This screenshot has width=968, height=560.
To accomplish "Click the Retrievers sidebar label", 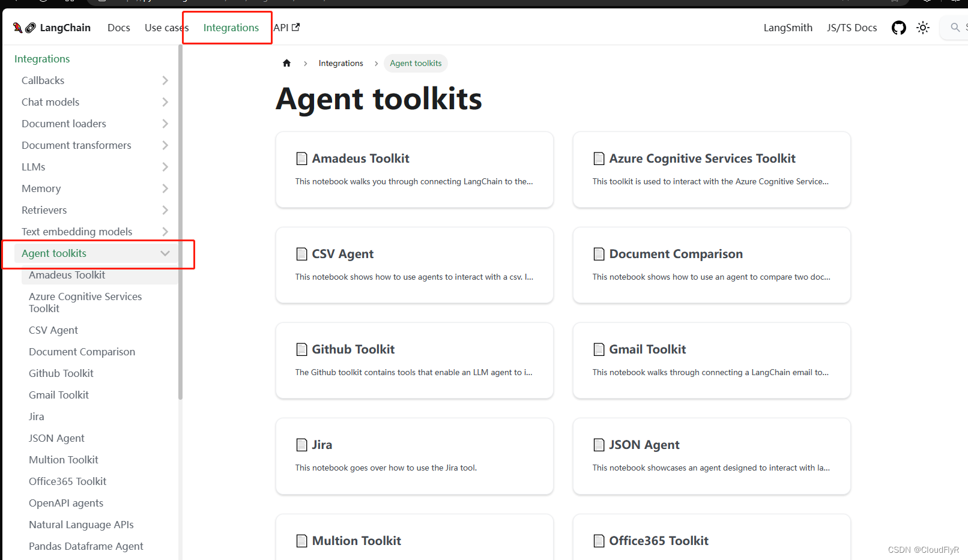I will point(44,210).
